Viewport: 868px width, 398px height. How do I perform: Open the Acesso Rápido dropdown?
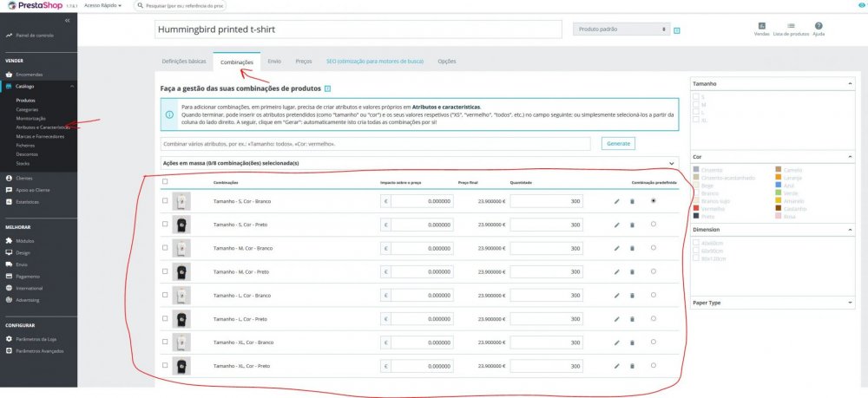pyautogui.click(x=102, y=5)
